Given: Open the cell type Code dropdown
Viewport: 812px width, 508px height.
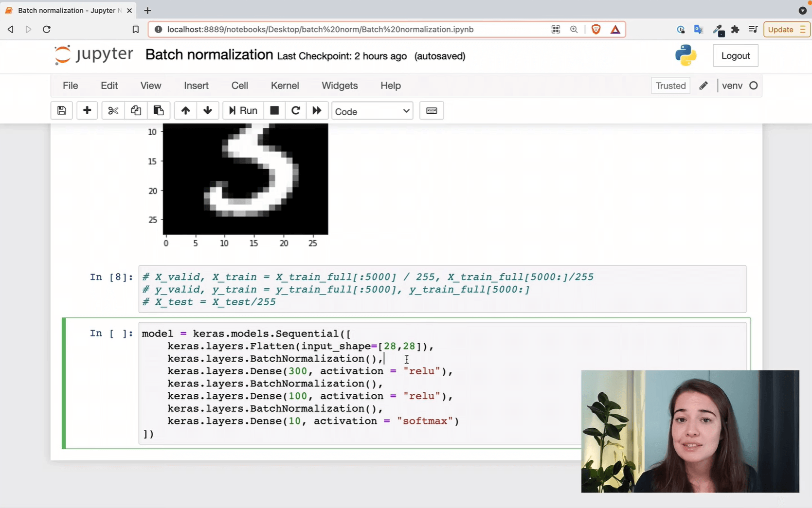Looking at the screenshot, I should [372, 111].
